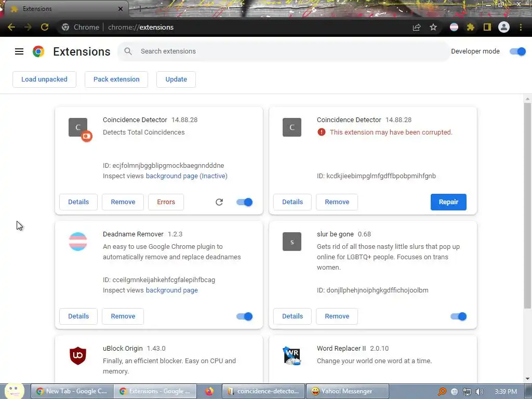Repair the corrupted Coincidence Detector

tap(448, 202)
